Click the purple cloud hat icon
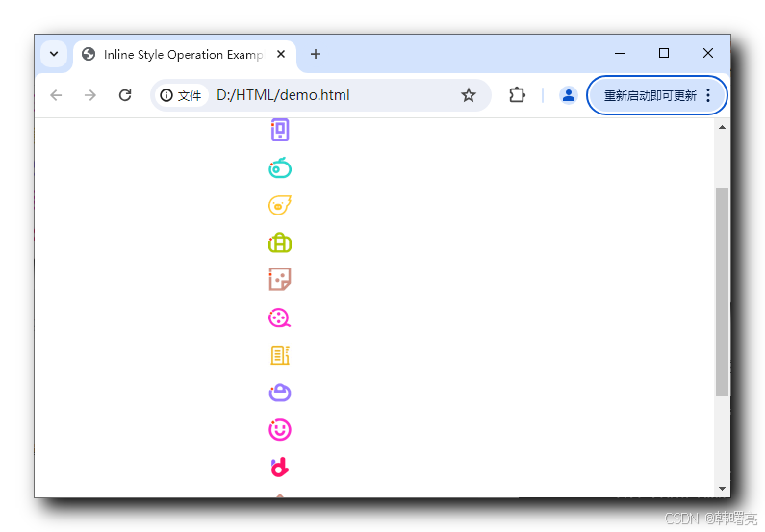The width and height of the screenshot is (765, 532). pyautogui.click(x=280, y=393)
